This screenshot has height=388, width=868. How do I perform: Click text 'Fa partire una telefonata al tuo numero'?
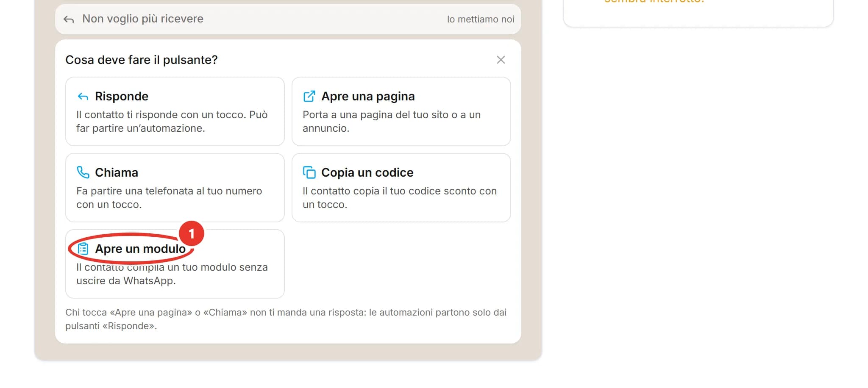(169, 191)
